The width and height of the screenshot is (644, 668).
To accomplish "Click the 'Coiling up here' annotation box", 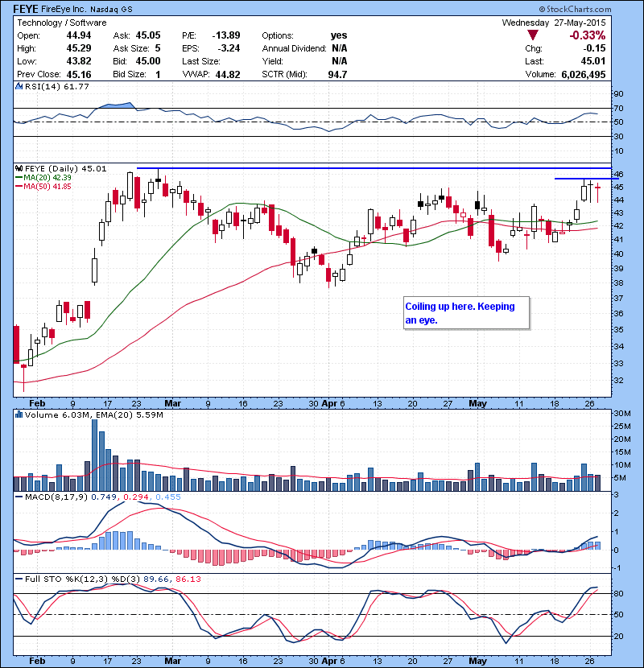I will pos(466,313).
